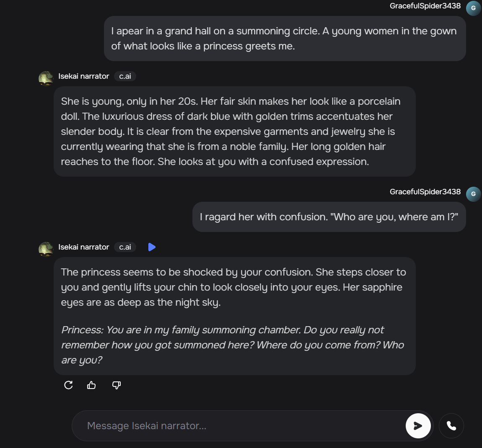The image size is (482, 448).
Task: Click the phone call icon
Action: coord(451,425)
